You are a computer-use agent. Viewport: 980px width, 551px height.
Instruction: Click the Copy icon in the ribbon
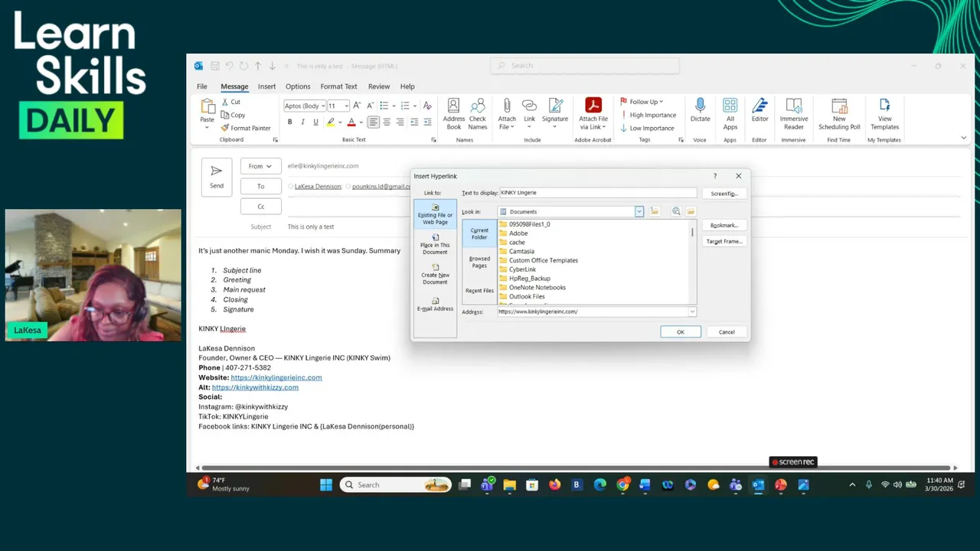(225, 115)
